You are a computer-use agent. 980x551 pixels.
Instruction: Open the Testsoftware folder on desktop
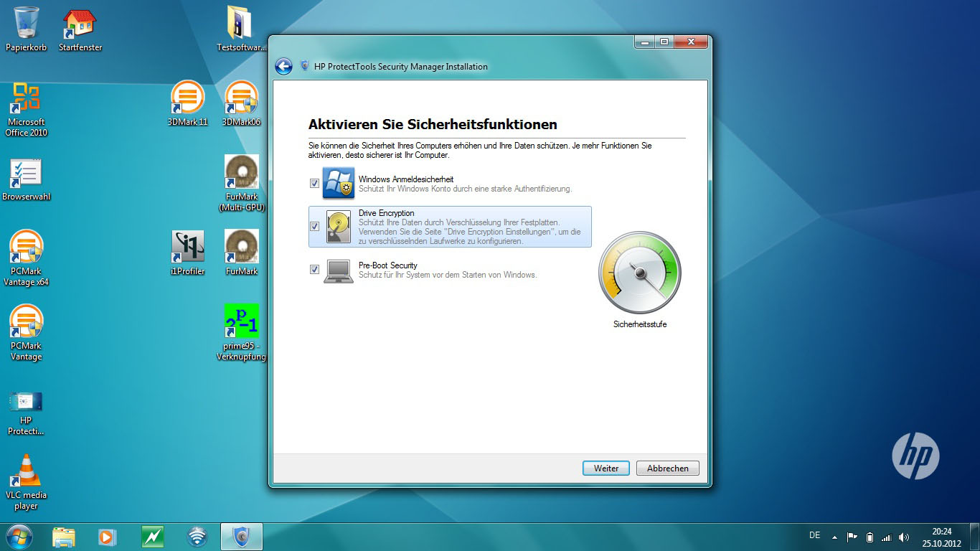click(241, 29)
